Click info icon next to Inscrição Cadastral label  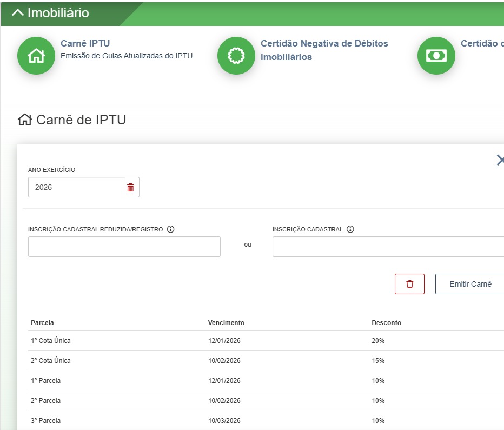[350, 229]
